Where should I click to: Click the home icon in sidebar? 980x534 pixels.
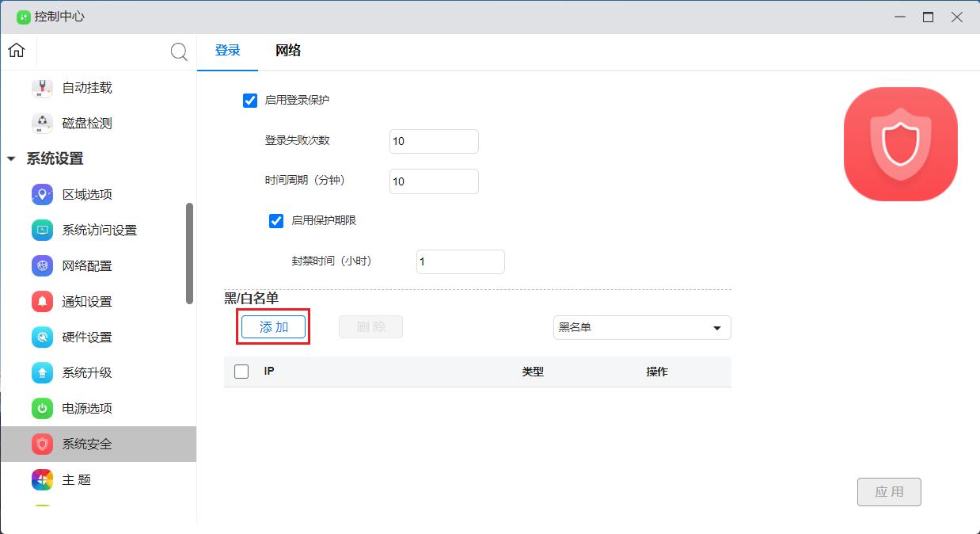tap(17, 51)
